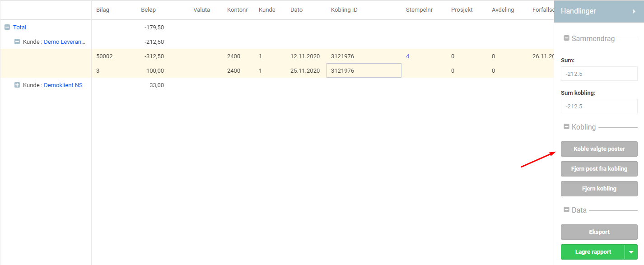Viewport: 644px width, 265px height.
Task: Collapse the Total tree node
Action: coord(7,28)
